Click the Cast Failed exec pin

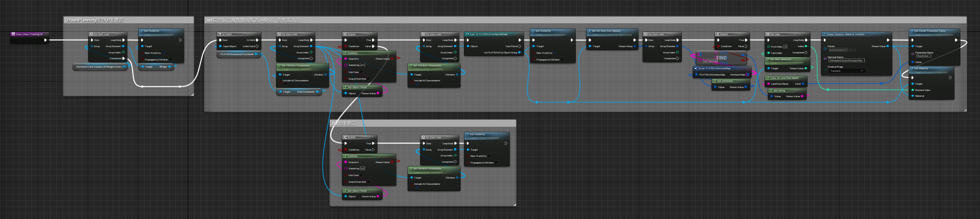point(520,46)
